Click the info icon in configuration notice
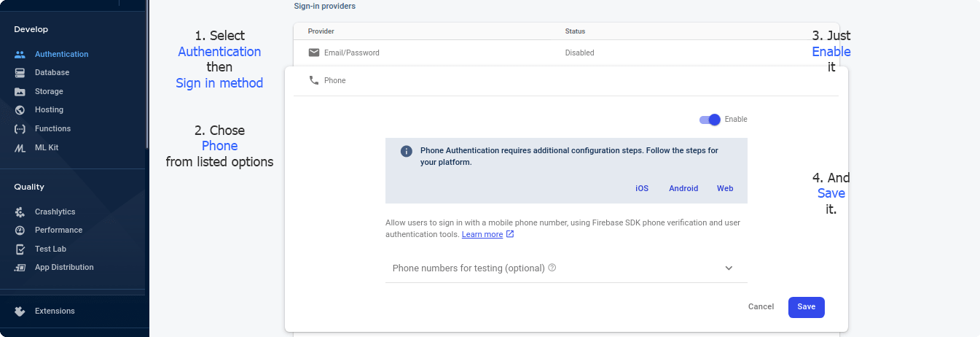The width and height of the screenshot is (980, 337). (x=407, y=151)
